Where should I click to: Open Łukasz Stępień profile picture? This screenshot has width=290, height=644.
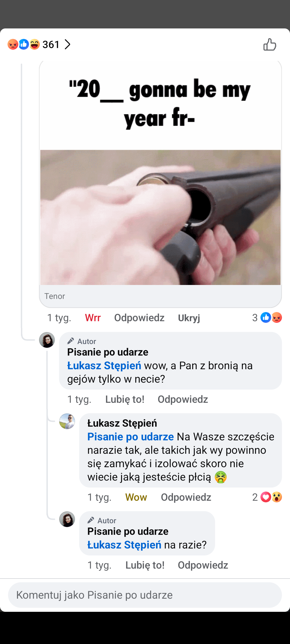tap(67, 421)
